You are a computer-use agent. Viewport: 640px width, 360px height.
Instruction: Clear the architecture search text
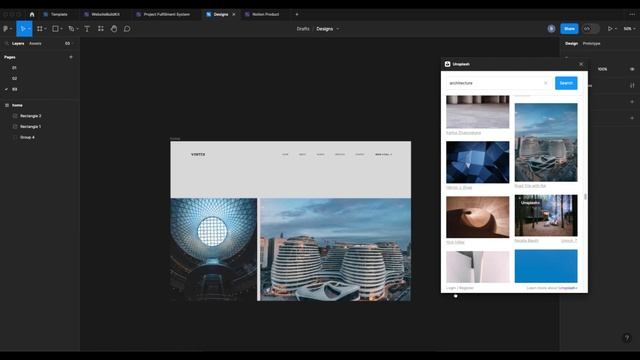pyautogui.click(x=546, y=83)
